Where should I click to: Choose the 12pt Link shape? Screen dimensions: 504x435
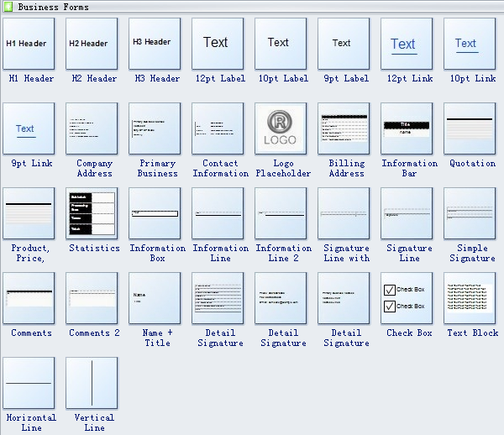coord(407,44)
